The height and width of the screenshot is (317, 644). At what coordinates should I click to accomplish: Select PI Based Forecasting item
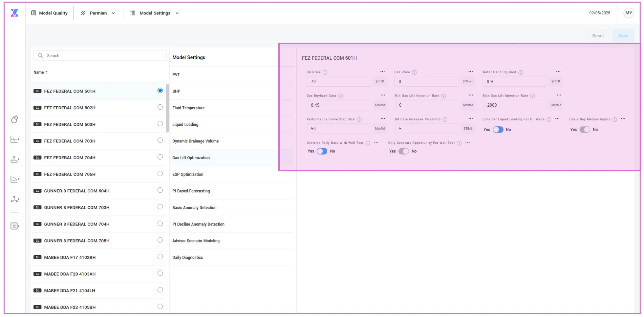pos(231,191)
